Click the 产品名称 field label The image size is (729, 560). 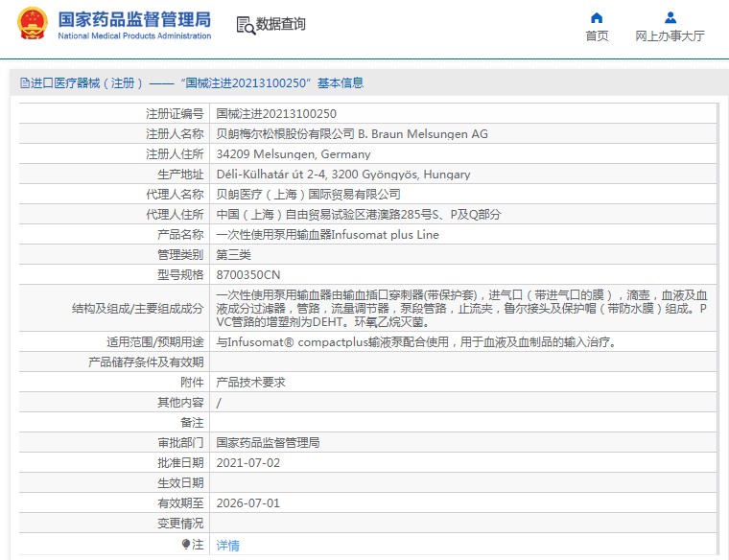[180, 235]
